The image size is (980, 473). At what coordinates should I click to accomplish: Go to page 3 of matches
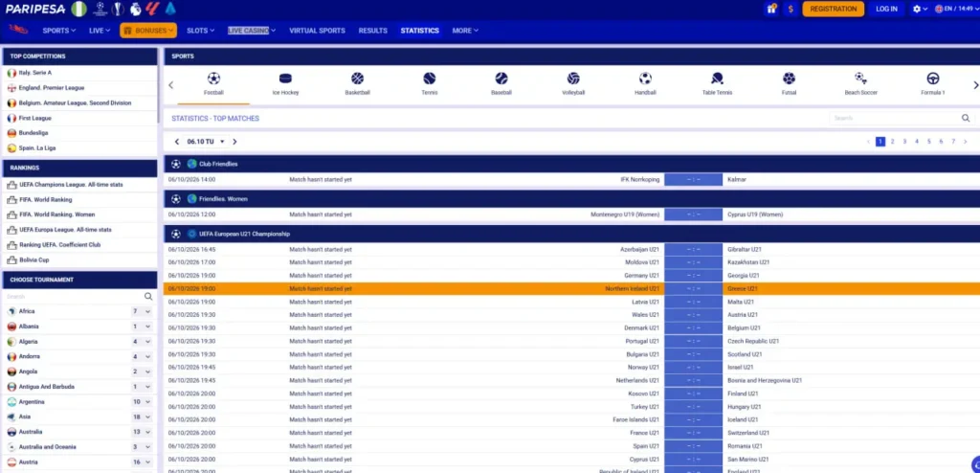tap(904, 142)
